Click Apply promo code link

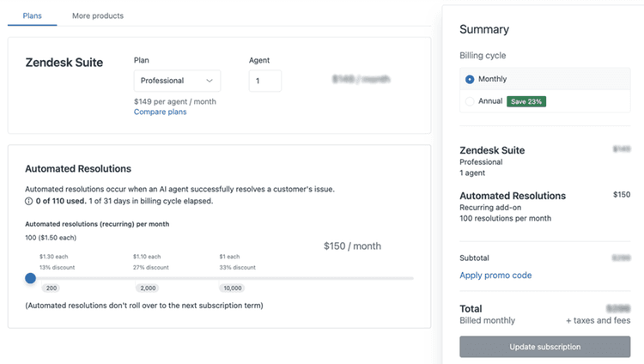click(x=495, y=276)
